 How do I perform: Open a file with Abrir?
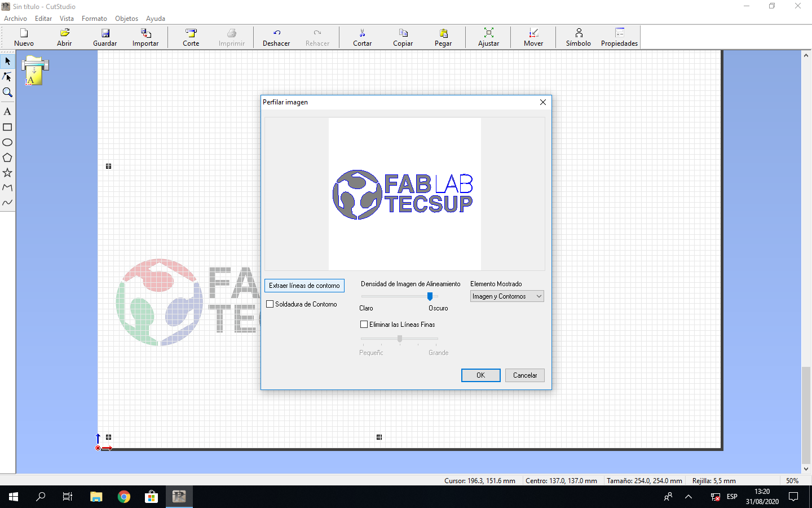(64, 37)
